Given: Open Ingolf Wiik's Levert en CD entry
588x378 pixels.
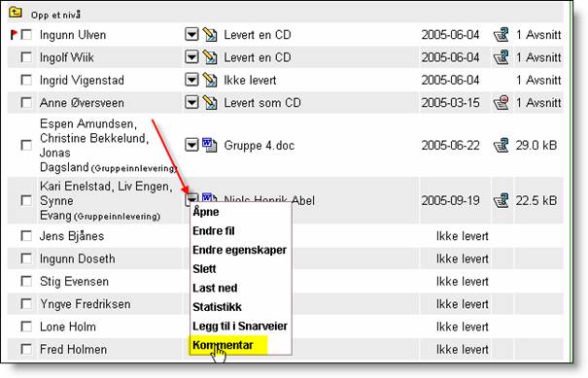Looking at the screenshot, I should coord(258,57).
